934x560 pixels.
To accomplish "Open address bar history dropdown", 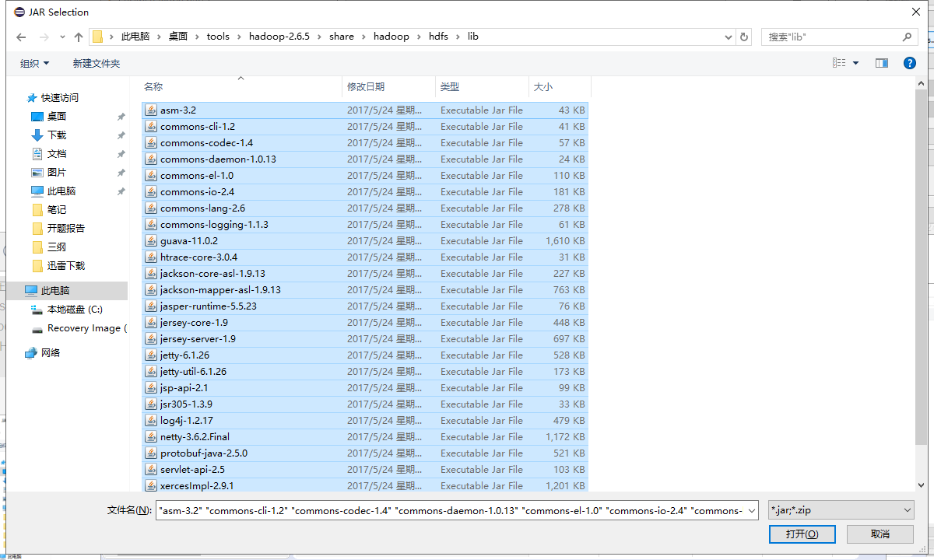I will pos(729,37).
